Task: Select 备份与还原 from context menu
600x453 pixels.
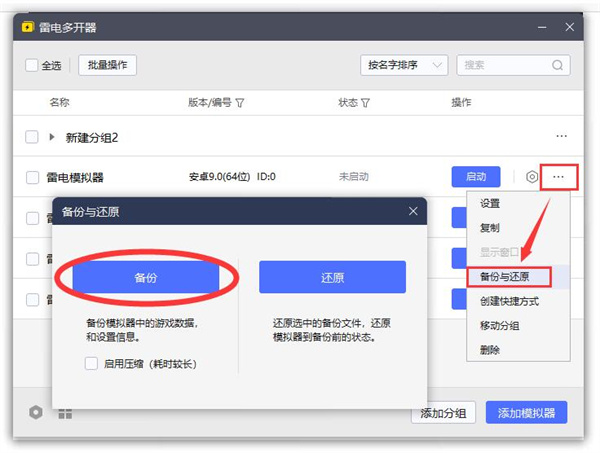Action: coord(518,277)
